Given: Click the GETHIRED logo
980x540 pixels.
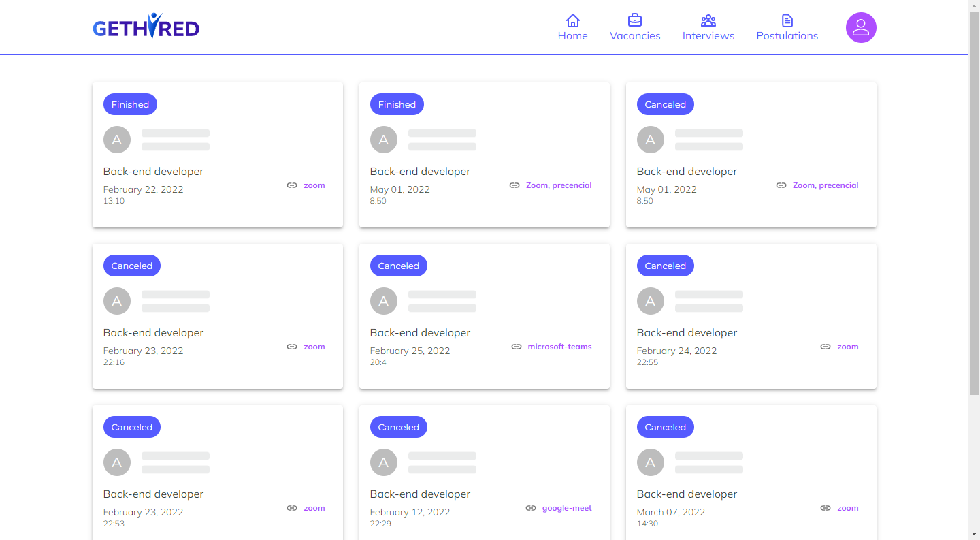Looking at the screenshot, I should click(x=146, y=27).
